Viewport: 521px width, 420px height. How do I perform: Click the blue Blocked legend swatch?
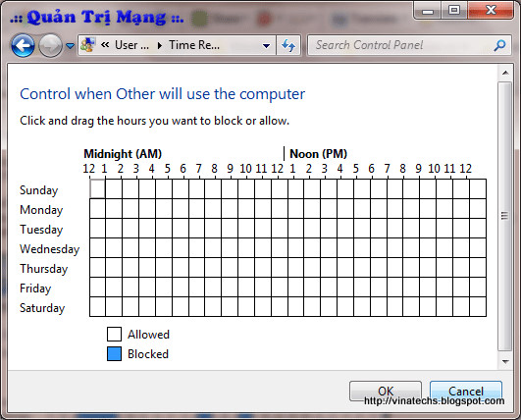tap(114, 353)
